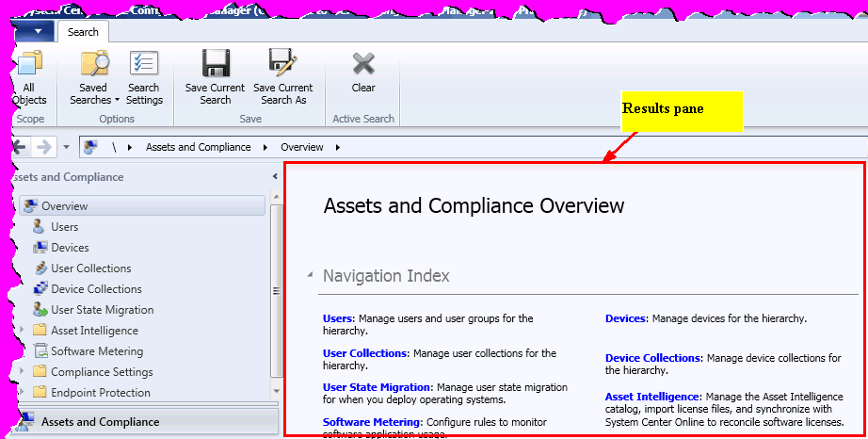Open the User State Migration link
This screenshot has height=439, width=868.
pos(377,387)
